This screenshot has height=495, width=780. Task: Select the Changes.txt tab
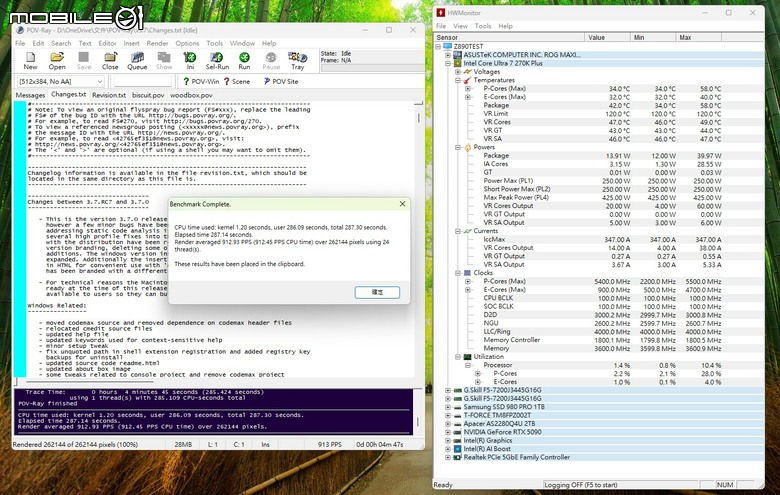coord(69,94)
